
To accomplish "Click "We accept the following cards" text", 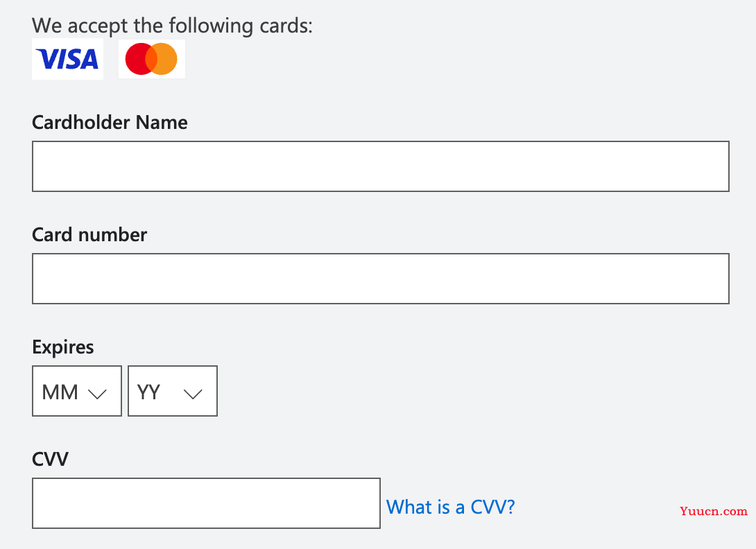I will (x=172, y=26).
